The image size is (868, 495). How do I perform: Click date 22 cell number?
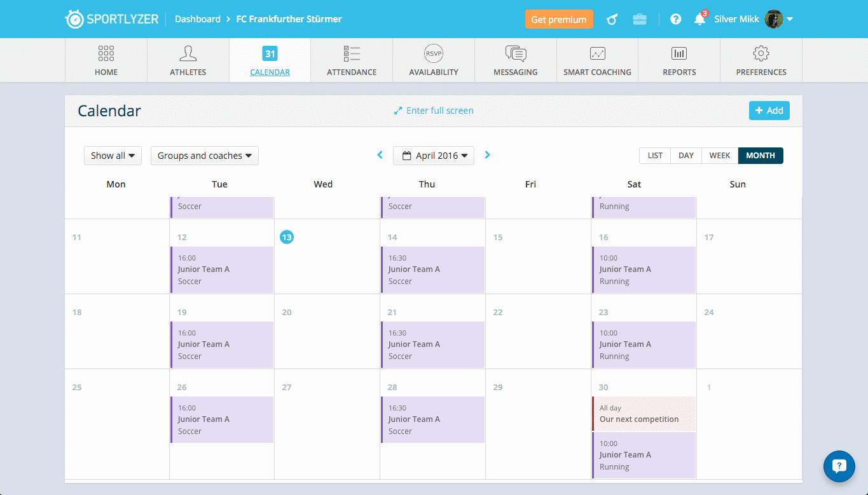(498, 312)
